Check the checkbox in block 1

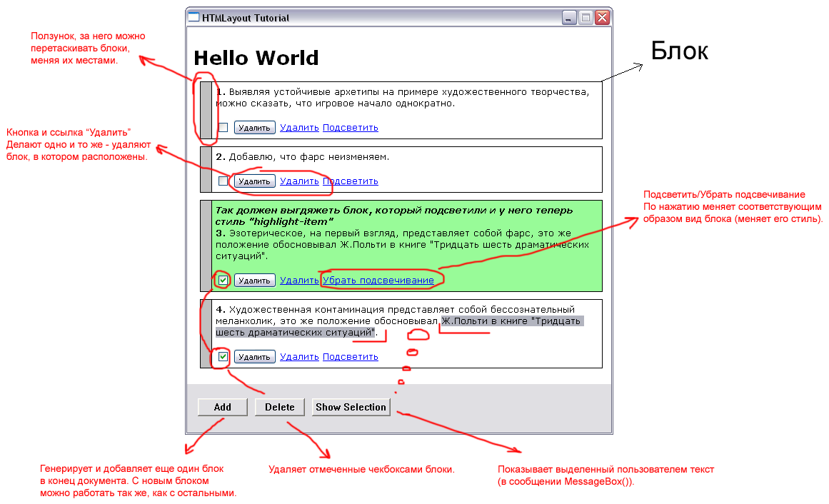coord(223,128)
